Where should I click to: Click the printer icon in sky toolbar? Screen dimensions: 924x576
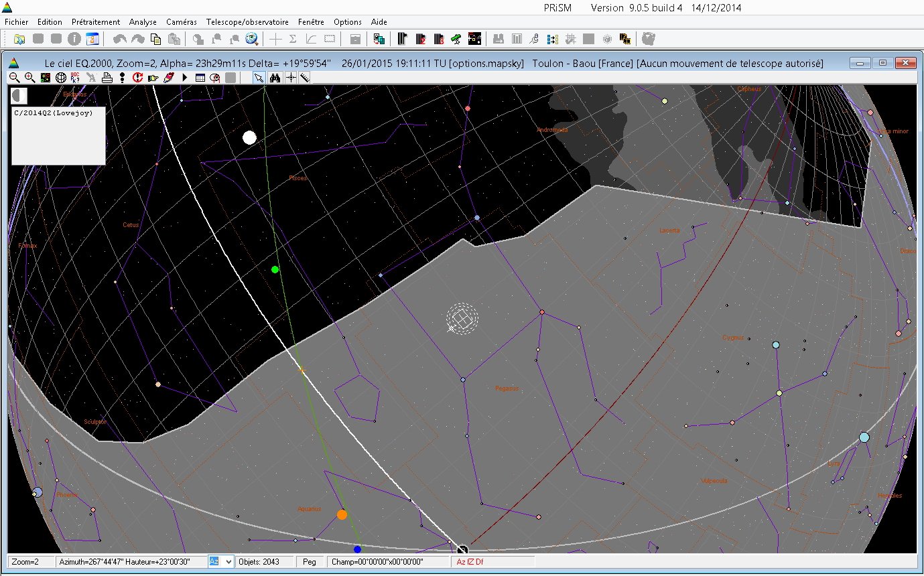107,78
